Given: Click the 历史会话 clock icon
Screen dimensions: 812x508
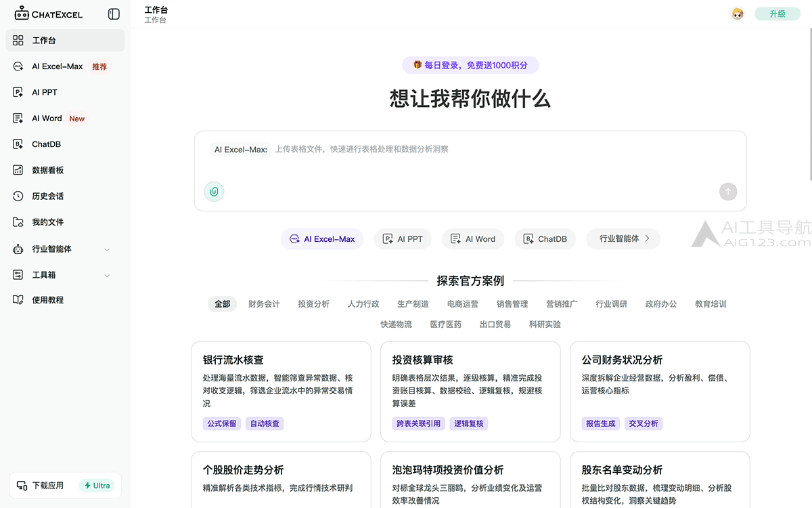Looking at the screenshot, I should 18,196.
